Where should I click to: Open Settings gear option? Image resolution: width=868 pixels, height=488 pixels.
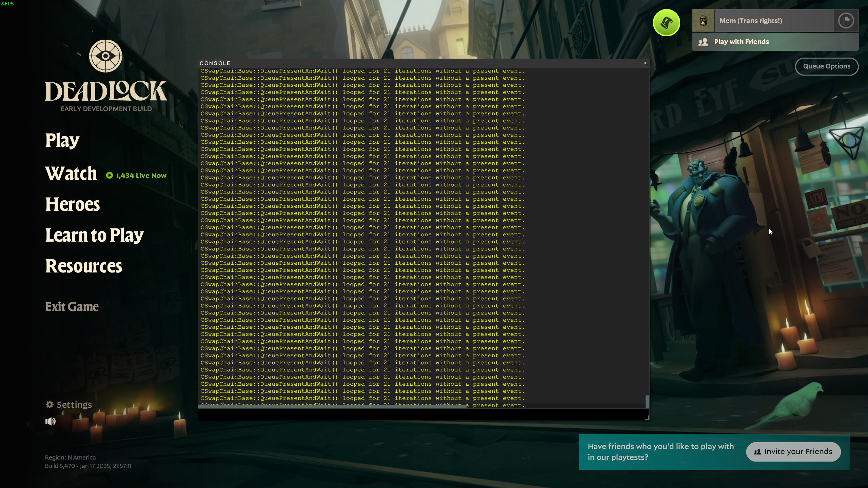point(69,405)
